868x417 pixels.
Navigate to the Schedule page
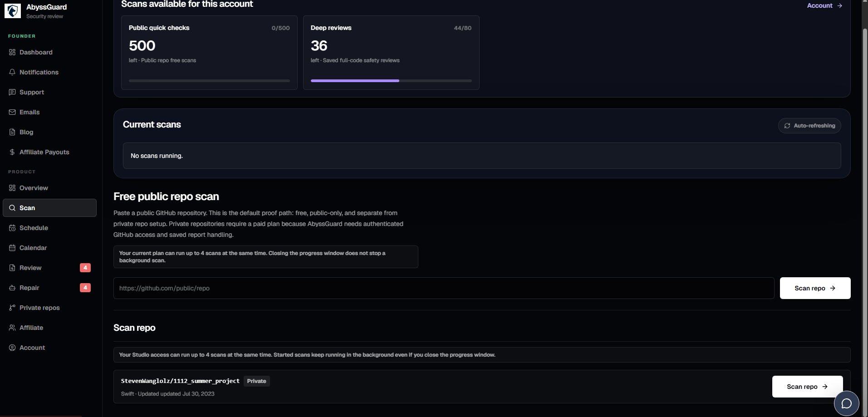point(49,228)
